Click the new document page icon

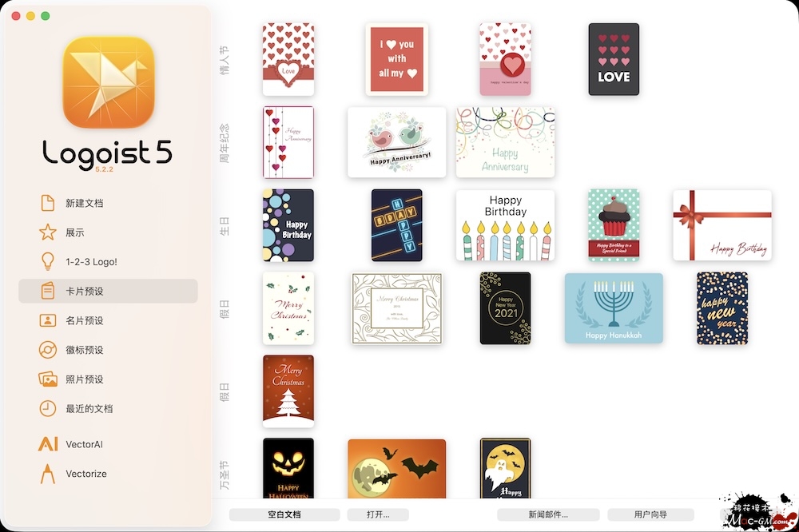pos(48,203)
